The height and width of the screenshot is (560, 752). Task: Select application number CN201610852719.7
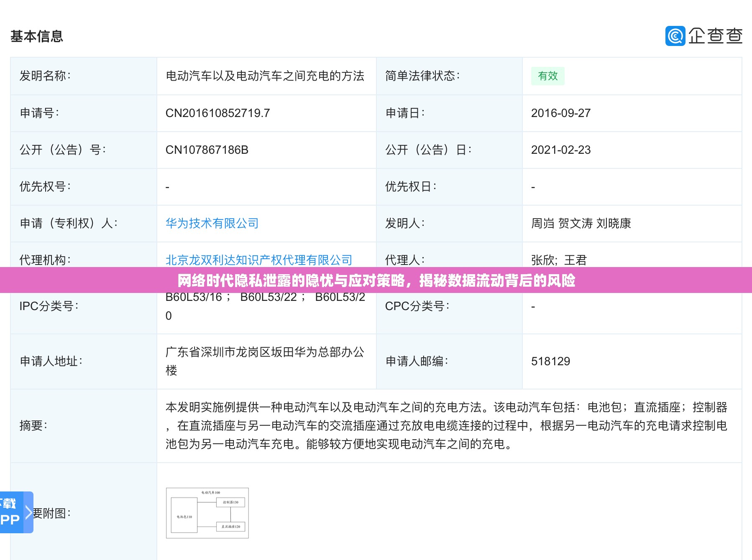pos(218,113)
